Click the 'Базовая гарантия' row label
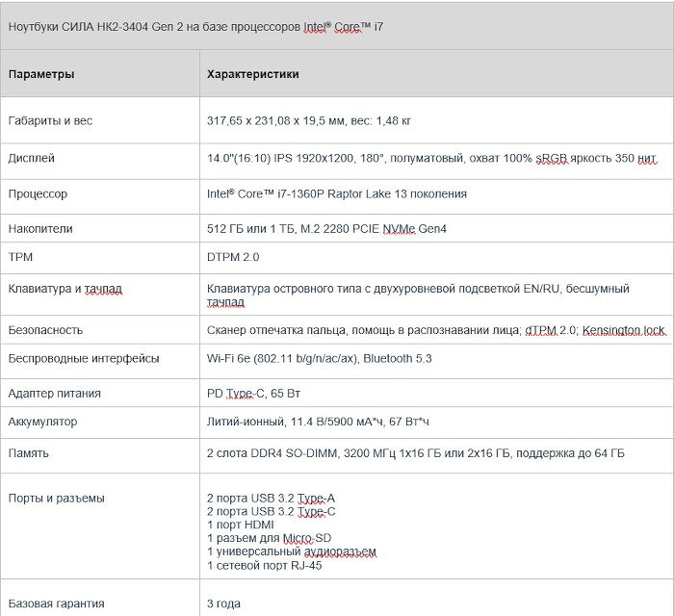674x616 pixels. point(56,603)
